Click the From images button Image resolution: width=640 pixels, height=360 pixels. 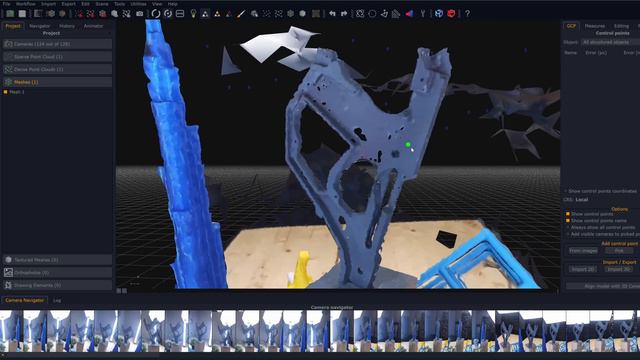[x=583, y=251]
